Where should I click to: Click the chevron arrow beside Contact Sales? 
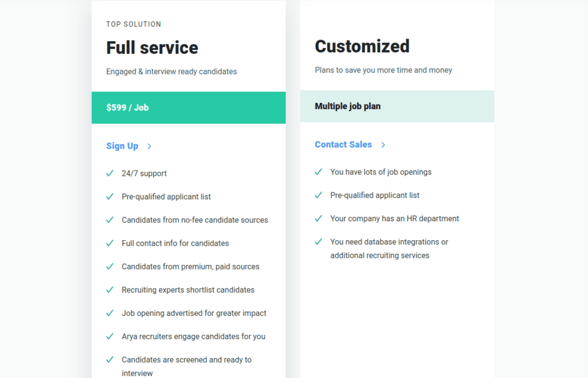[383, 145]
